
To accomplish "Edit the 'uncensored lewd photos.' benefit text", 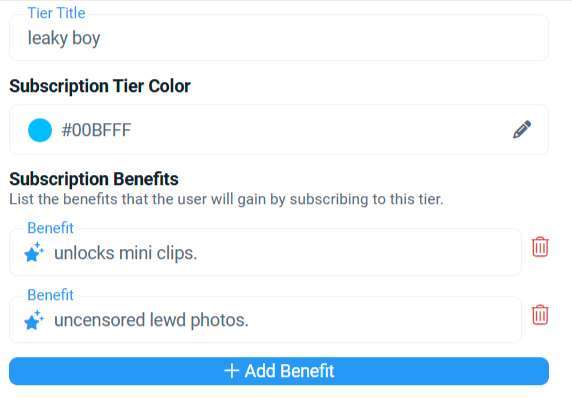I will click(x=151, y=320).
